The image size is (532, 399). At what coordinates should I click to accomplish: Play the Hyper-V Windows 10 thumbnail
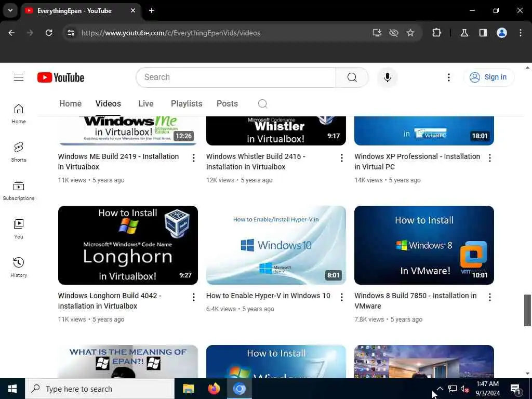[276, 245]
